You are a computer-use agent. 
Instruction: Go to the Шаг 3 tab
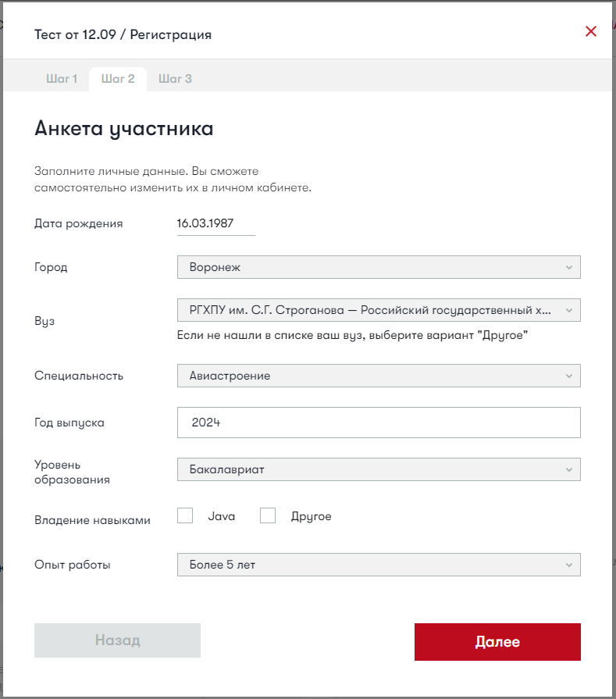point(175,79)
